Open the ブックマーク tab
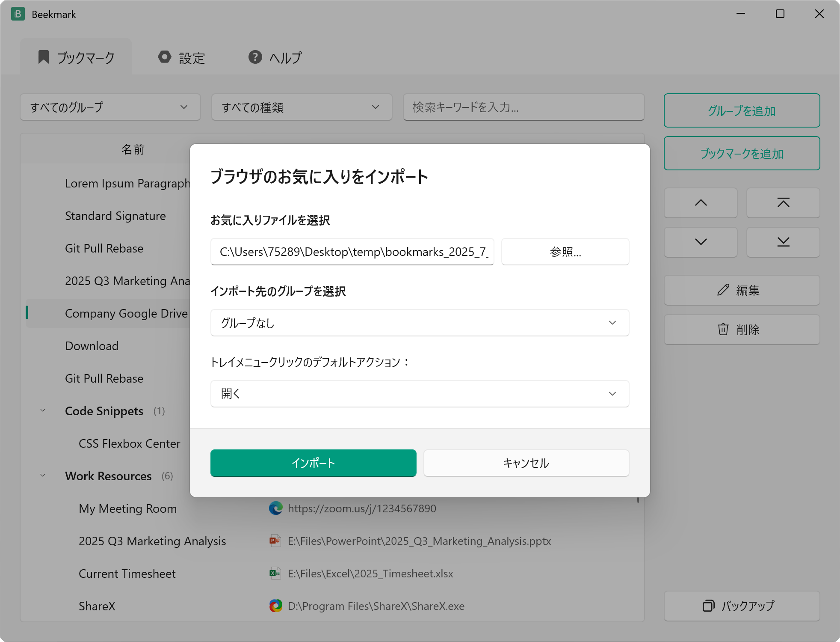840x642 pixels. click(x=76, y=57)
